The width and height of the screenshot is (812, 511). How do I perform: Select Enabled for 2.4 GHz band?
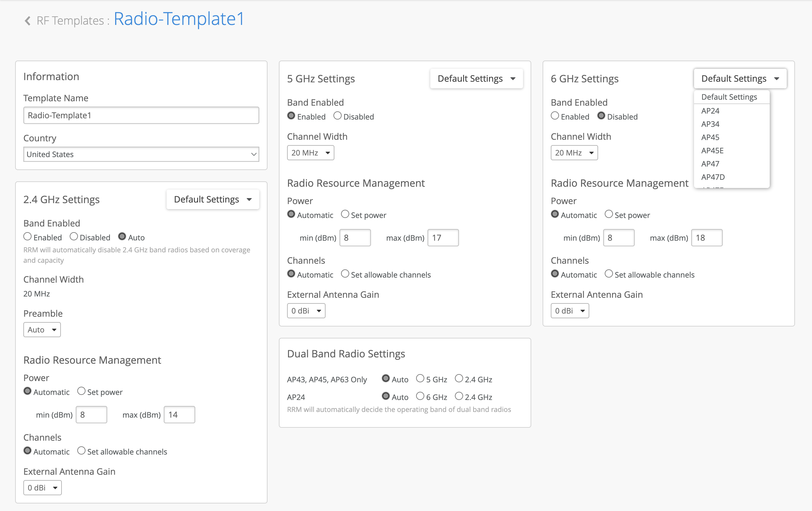[28, 237]
